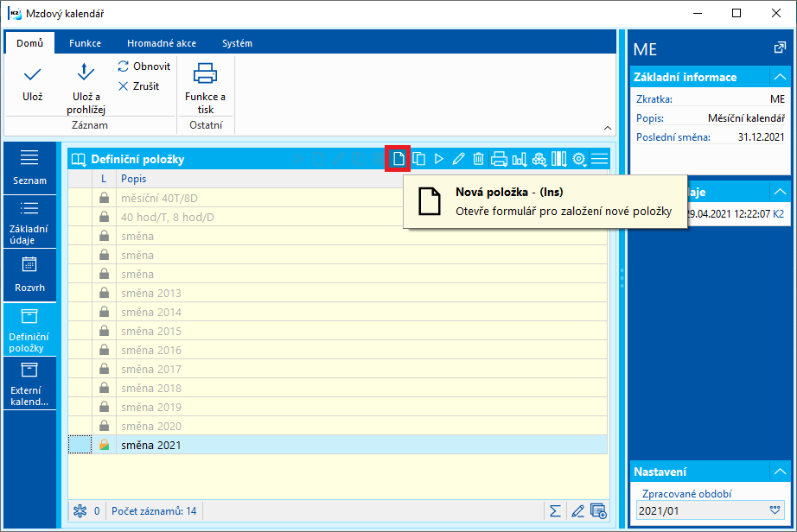The image size is (797, 532).
Task: Click the sigma sum icon in status bar
Action: (x=555, y=511)
